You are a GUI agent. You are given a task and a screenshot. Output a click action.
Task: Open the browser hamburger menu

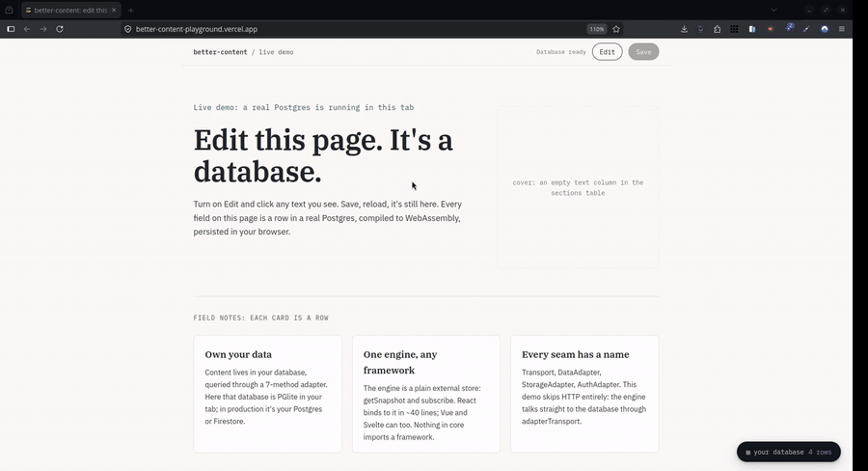841,29
